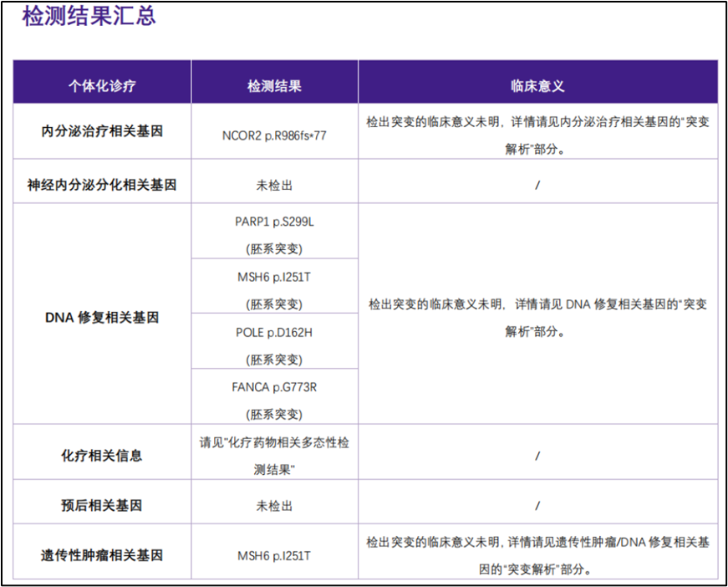The height and width of the screenshot is (587, 728).
Task: Click the 预后相关基因 row label
Action: point(101,503)
